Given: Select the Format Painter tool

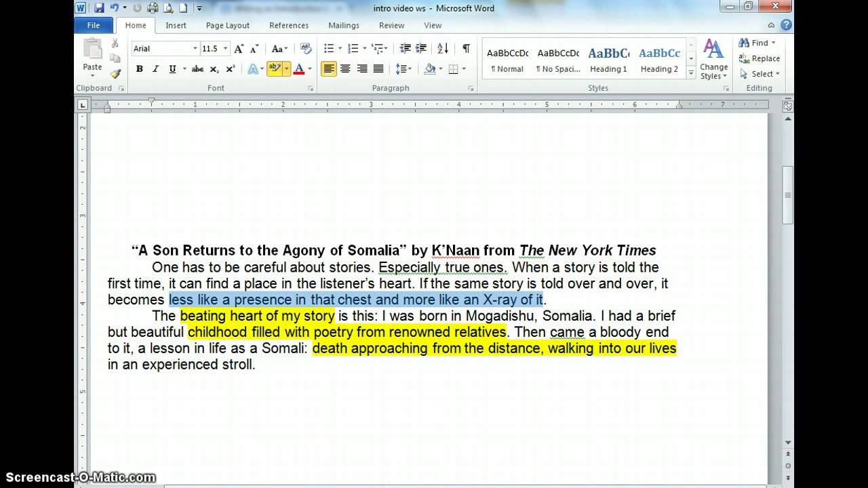Looking at the screenshot, I should [115, 73].
